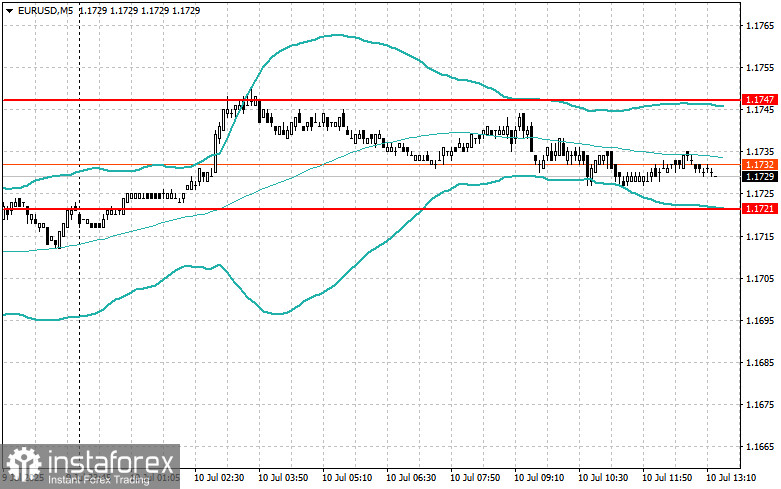Select the 10 Jul 09:10 time label
The width and height of the screenshot is (781, 489).
(539, 478)
